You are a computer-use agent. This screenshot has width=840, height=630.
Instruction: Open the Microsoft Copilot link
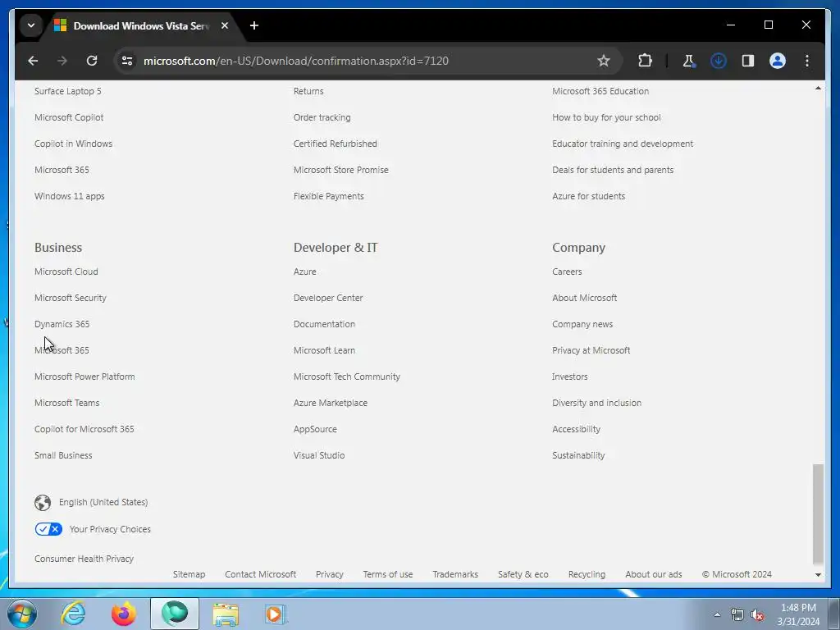(69, 117)
